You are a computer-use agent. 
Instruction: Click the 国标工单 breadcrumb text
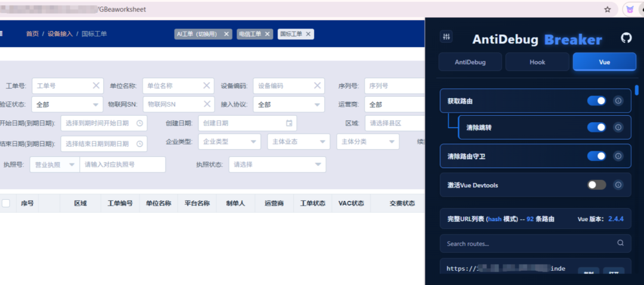[94, 33]
